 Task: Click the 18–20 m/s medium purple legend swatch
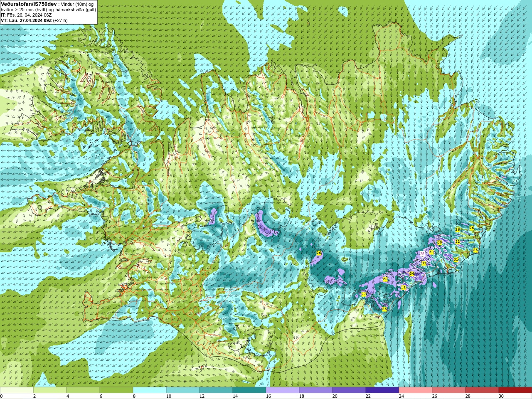(x=316, y=390)
